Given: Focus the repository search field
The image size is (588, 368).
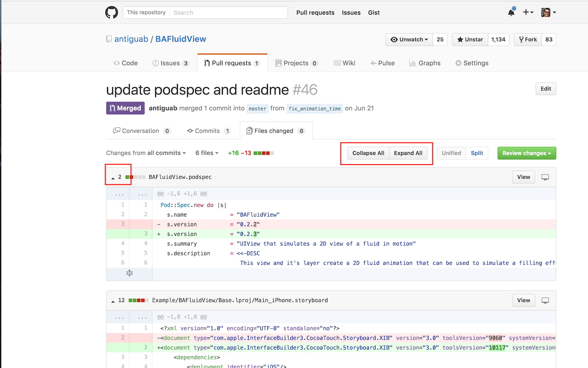Looking at the screenshot, I should 229,12.
